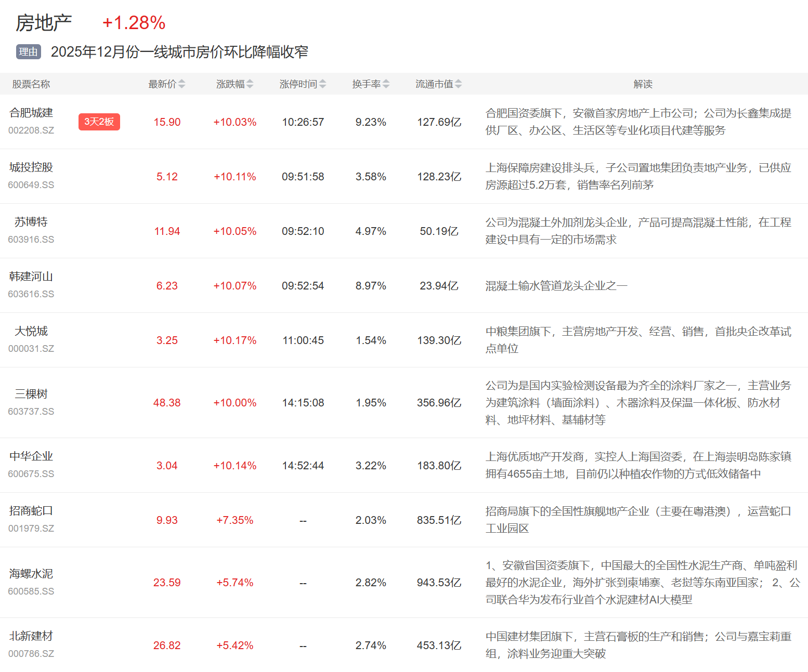Click 海螺水泥 stock name
Screen dimensions: 808x672
tap(31, 574)
